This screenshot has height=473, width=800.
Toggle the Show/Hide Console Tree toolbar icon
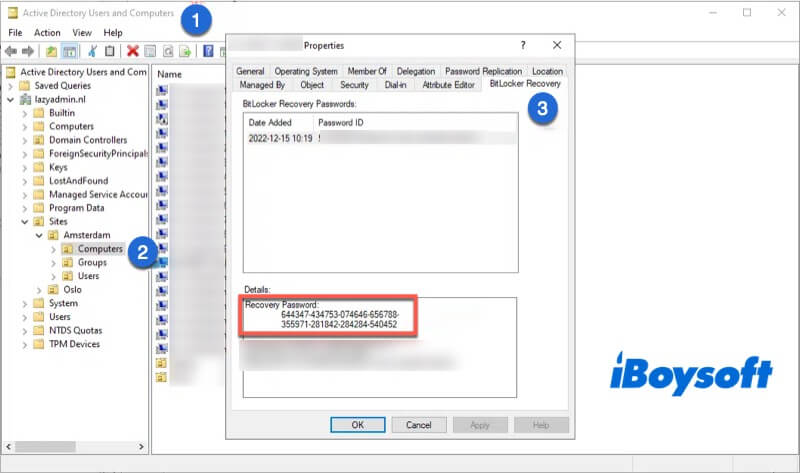pyautogui.click(x=69, y=51)
